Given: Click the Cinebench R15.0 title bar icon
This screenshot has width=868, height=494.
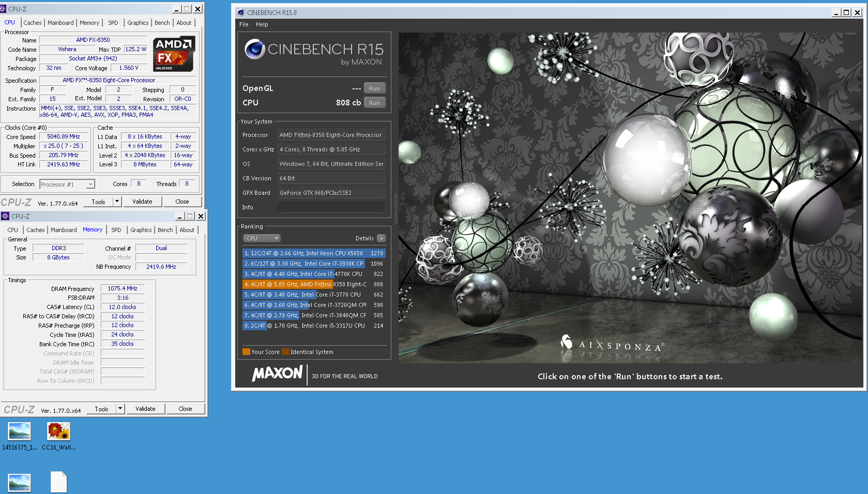Looking at the screenshot, I should (241, 12).
